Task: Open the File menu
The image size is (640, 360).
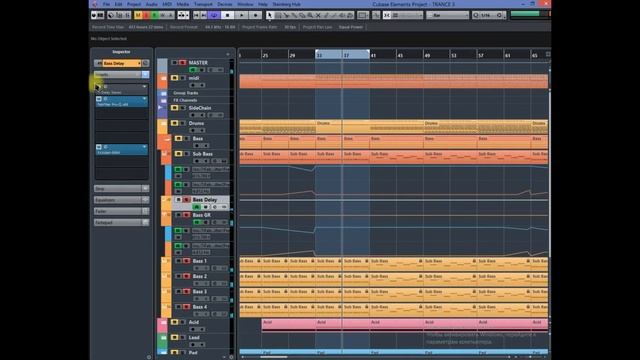Action: coord(106,4)
